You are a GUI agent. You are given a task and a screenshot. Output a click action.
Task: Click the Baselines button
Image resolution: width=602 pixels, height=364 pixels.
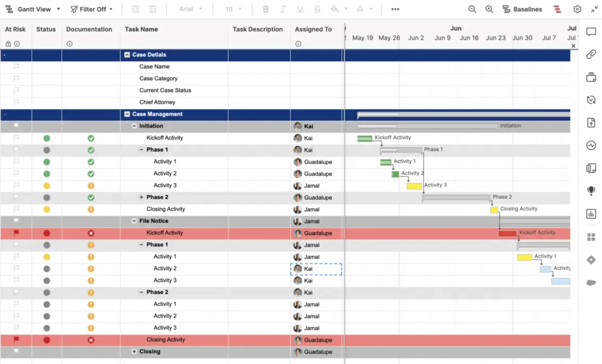coord(523,9)
